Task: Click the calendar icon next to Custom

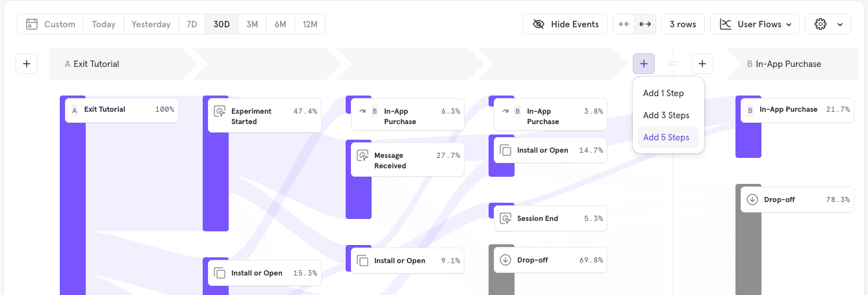Action: 31,24
